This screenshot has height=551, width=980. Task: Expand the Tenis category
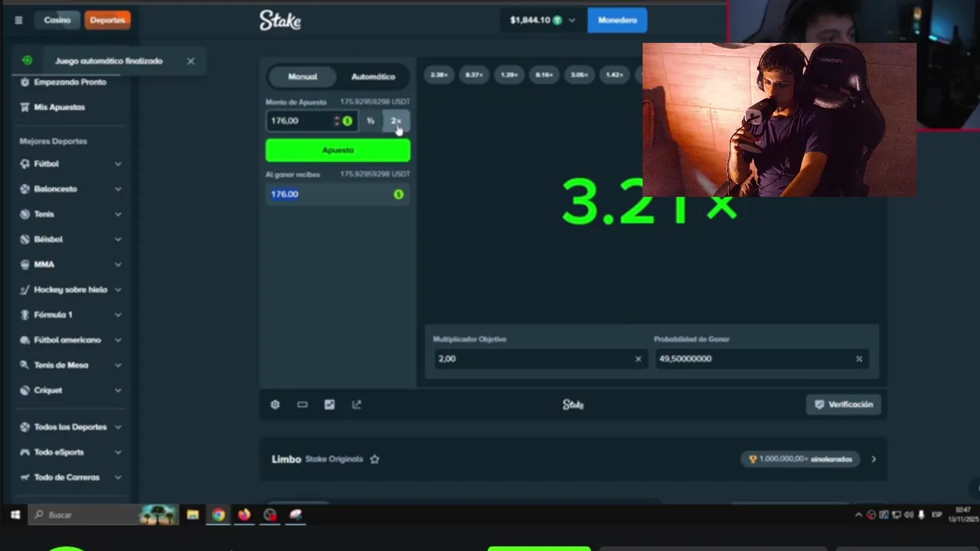118,214
